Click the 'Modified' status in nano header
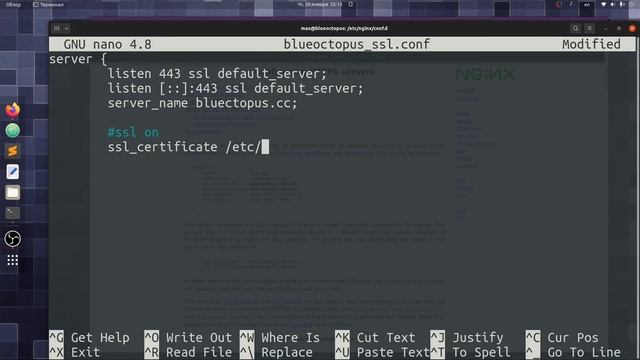Screen dimensions: 640x360 [591, 44]
